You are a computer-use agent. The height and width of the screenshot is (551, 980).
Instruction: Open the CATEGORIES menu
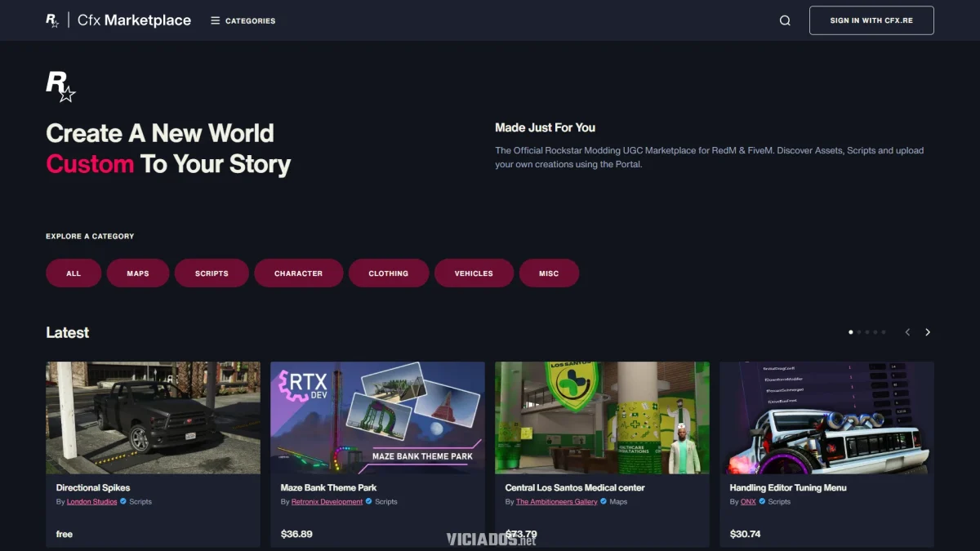click(x=243, y=20)
